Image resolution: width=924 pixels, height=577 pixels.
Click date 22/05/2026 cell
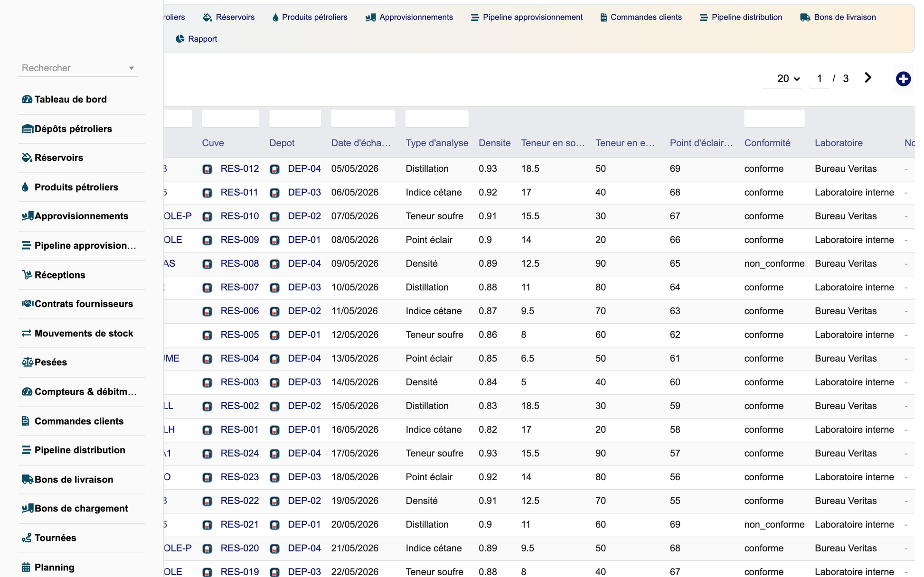pyautogui.click(x=355, y=572)
